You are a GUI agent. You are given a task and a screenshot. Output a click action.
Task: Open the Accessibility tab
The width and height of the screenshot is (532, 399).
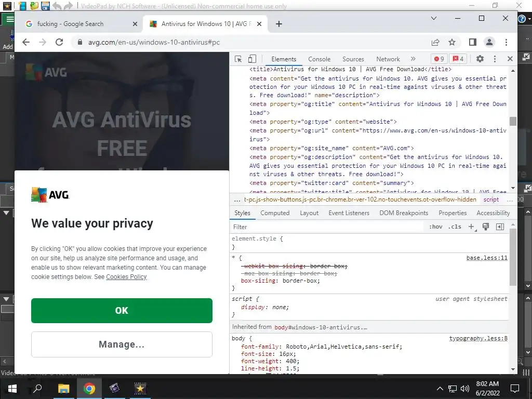click(x=493, y=213)
